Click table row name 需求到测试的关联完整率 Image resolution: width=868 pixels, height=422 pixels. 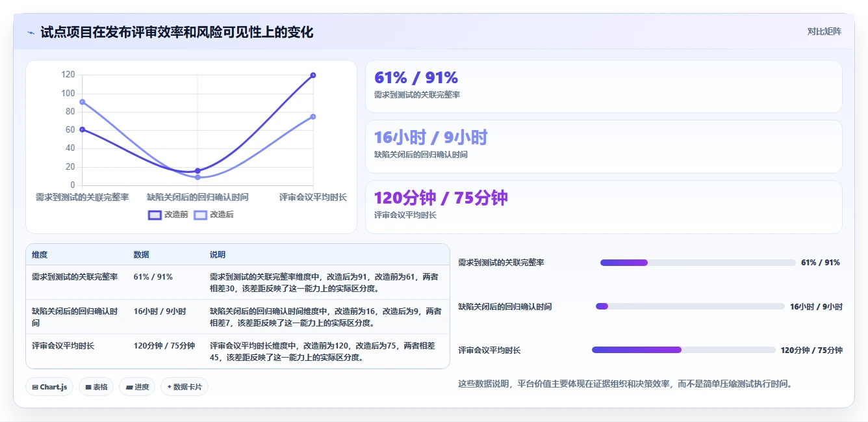pyautogui.click(x=75, y=276)
